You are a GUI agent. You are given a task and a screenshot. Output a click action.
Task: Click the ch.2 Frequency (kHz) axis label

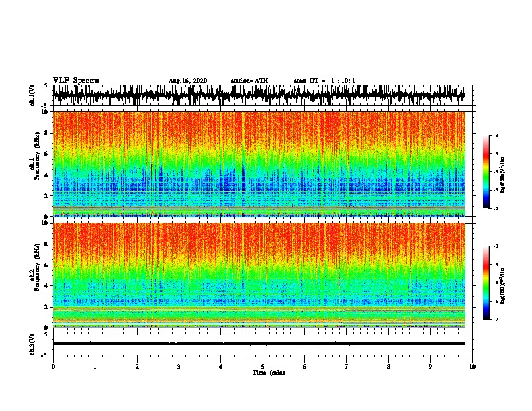pyautogui.click(x=34, y=267)
